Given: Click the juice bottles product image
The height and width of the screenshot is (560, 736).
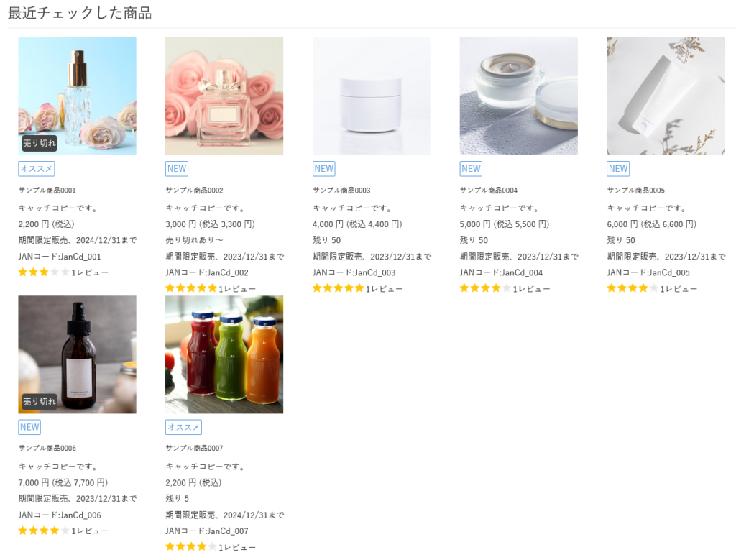Looking at the screenshot, I should 224,354.
